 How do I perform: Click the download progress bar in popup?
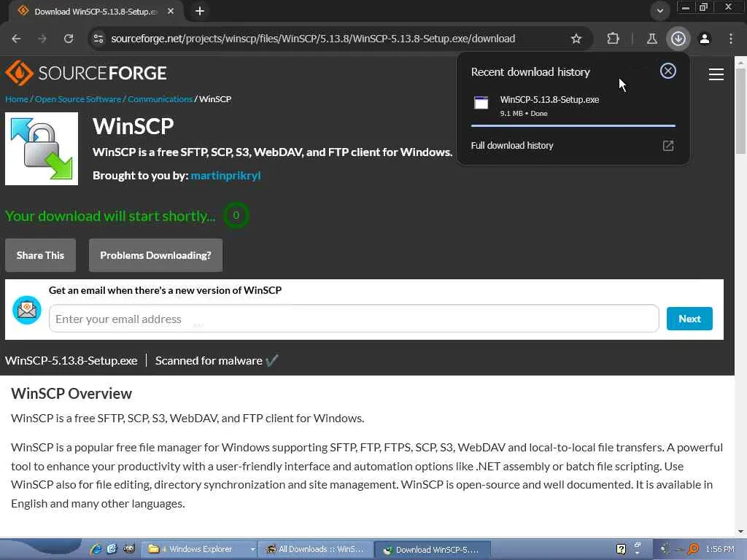pyautogui.click(x=573, y=125)
